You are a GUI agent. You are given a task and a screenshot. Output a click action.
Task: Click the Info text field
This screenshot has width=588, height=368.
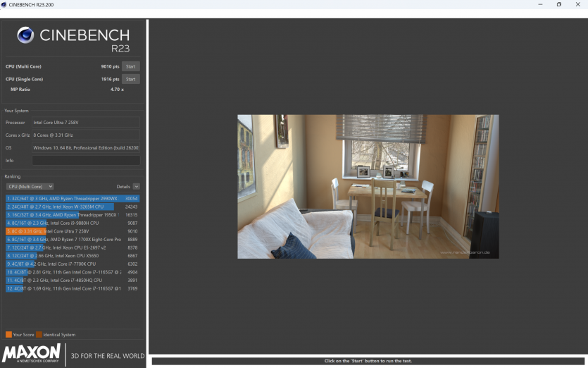pos(85,161)
